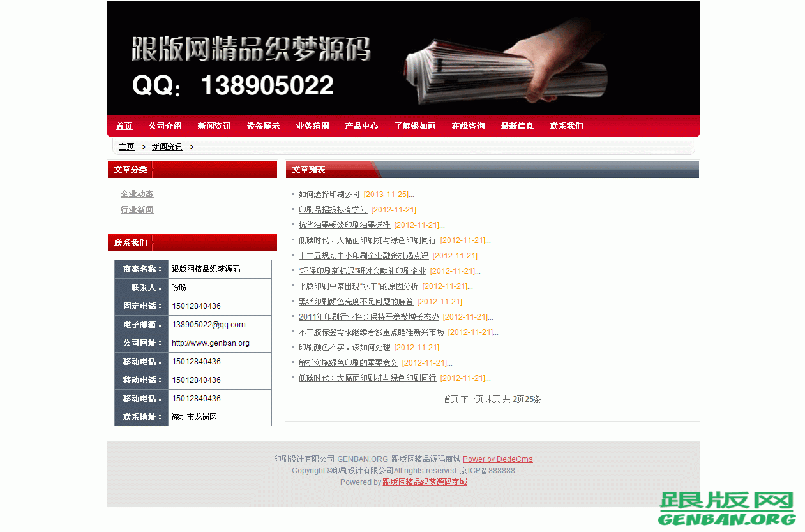The height and width of the screenshot is (532, 805).
Task: Jump to last page using 末页 link
Action: (x=493, y=398)
